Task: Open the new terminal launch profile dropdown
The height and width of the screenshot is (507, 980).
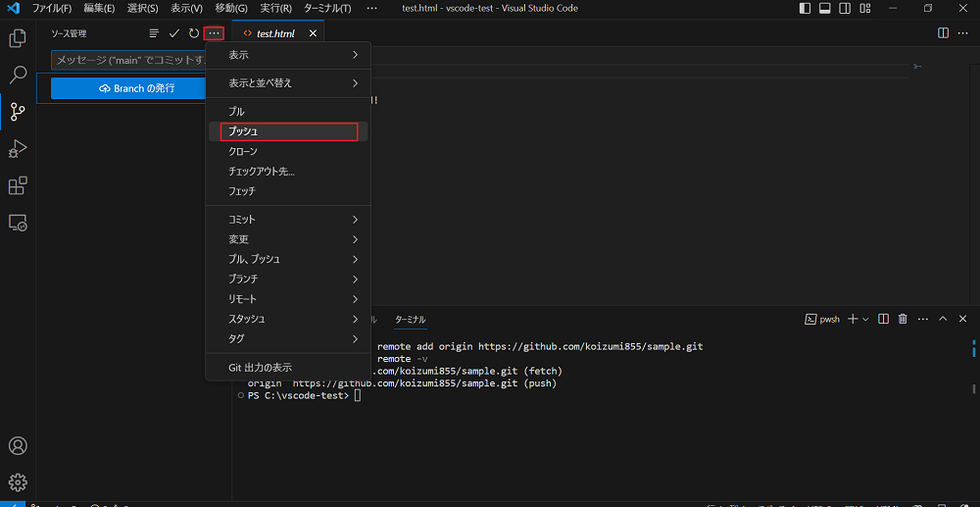Action: 865,319
